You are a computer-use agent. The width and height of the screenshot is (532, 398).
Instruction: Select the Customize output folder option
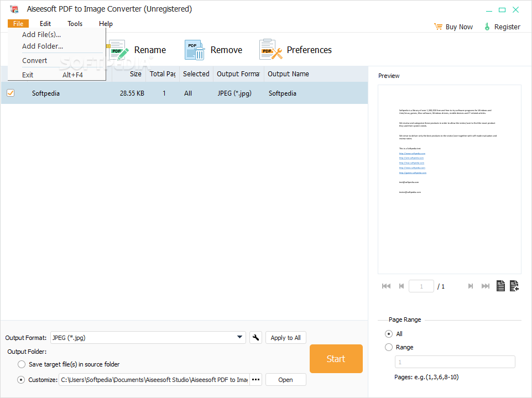click(21, 380)
